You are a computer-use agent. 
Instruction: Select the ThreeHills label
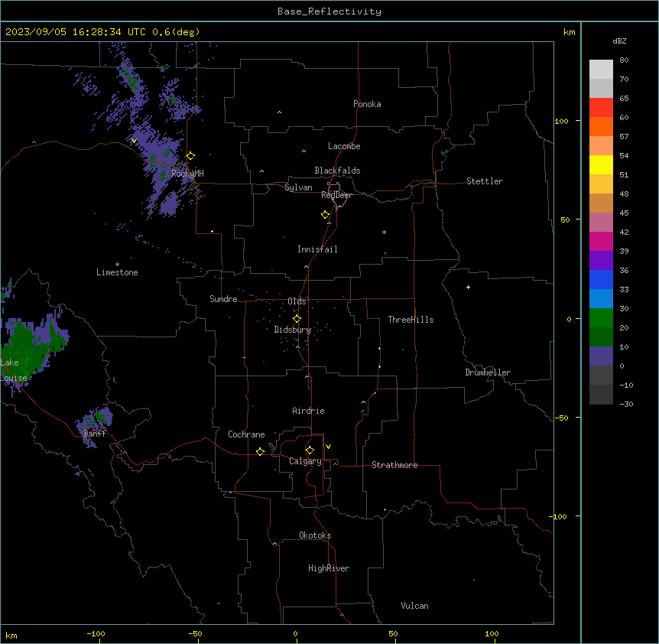[x=411, y=320]
